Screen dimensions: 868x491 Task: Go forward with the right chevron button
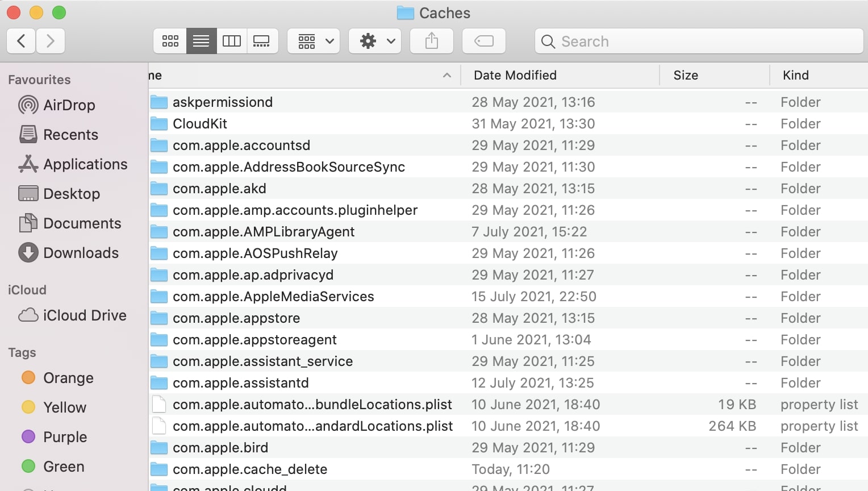tap(50, 41)
